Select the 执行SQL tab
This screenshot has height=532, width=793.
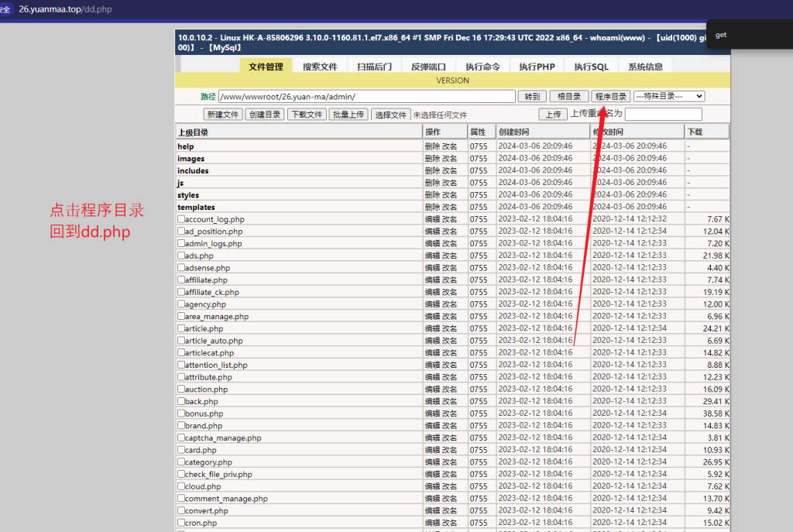click(x=591, y=67)
